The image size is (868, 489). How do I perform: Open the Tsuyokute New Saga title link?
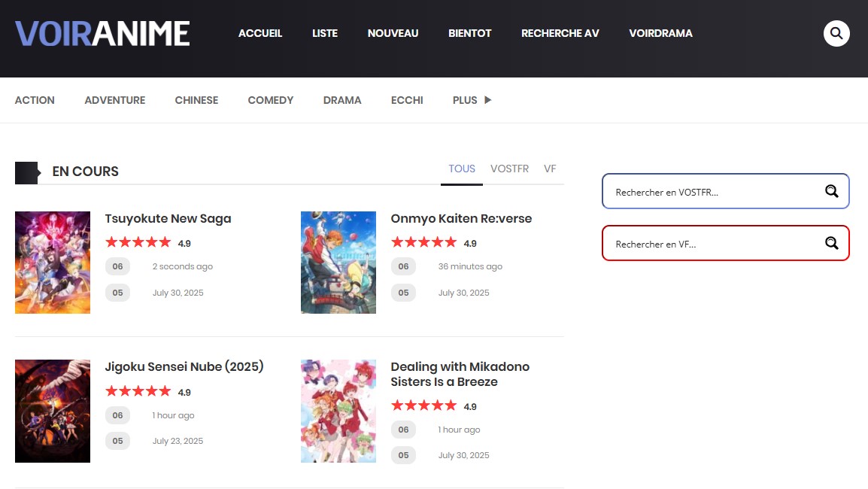168,218
